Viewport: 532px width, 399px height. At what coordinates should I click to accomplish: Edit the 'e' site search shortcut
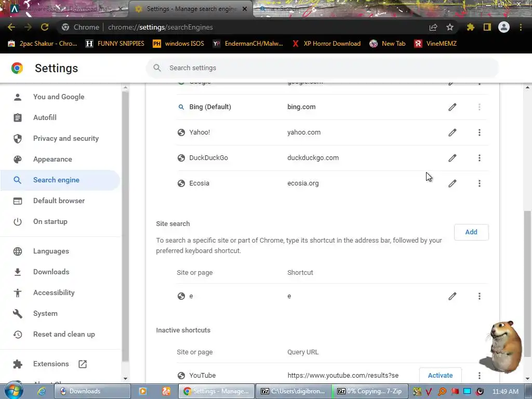(x=453, y=296)
